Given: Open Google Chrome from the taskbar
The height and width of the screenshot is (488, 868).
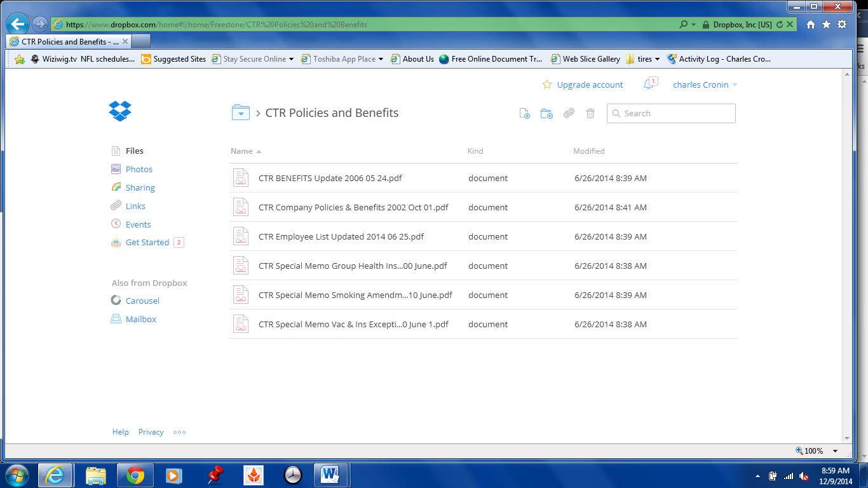Looking at the screenshot, I should click(x=135, y=475).
